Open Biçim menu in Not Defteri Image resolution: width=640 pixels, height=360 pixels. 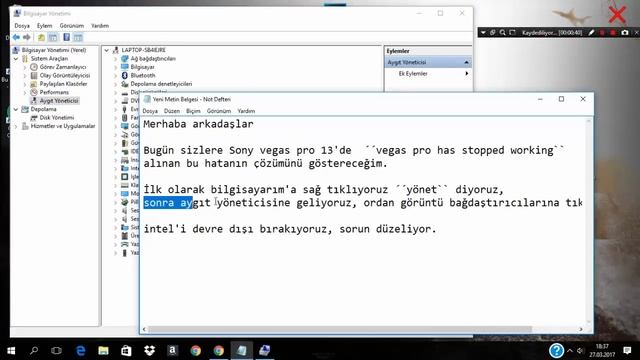[x=193, y=111]
